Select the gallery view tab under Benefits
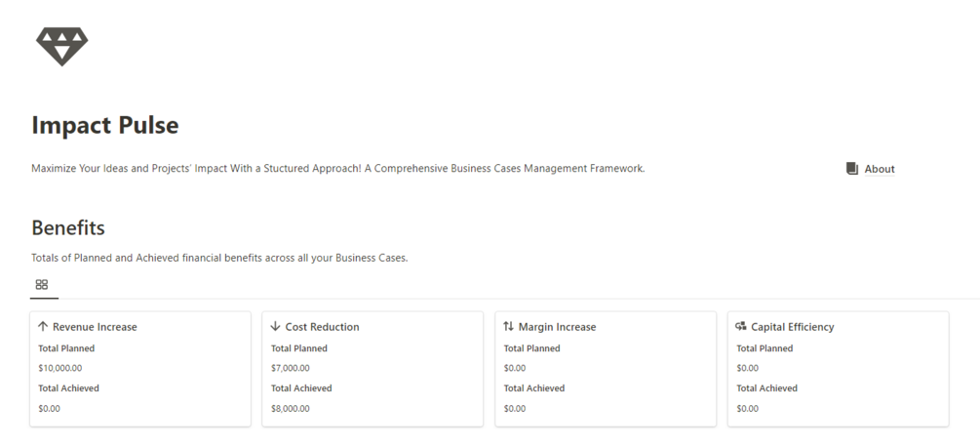The image size is (980, 448). (x=42, y=285)
